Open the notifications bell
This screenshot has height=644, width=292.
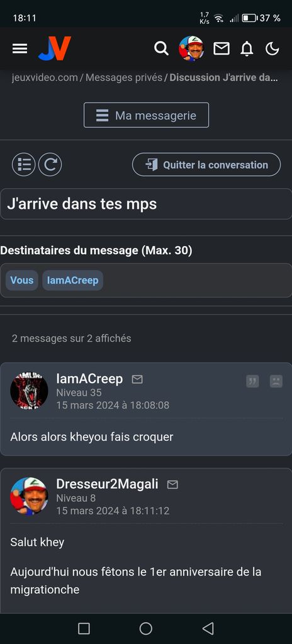(247, 49)
